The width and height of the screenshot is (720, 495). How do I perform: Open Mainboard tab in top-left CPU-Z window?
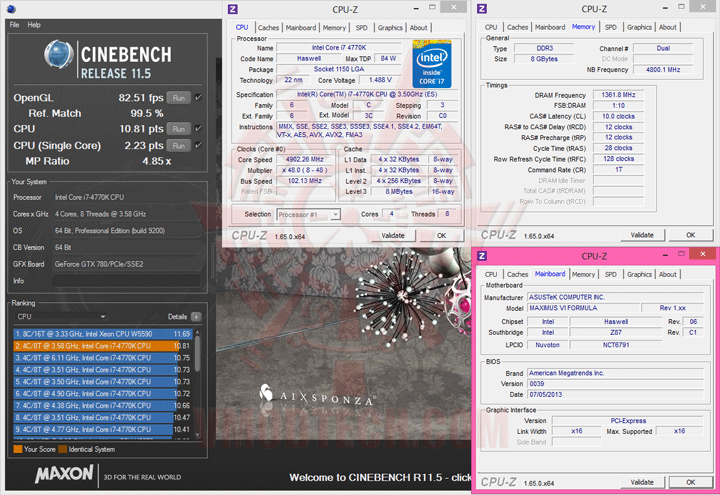tap(301, 28)
